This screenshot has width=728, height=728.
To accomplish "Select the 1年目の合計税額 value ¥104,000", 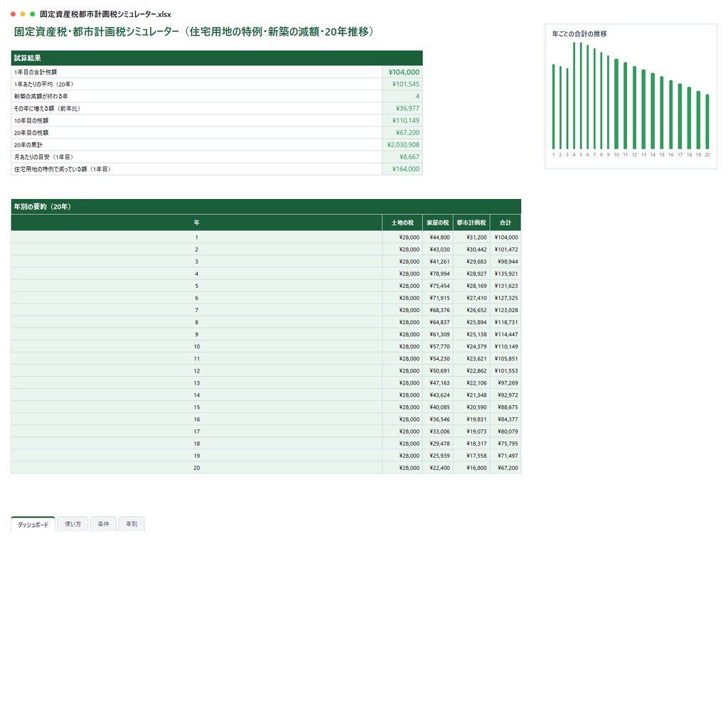I will pyautogui.click(x=402, y=72).
